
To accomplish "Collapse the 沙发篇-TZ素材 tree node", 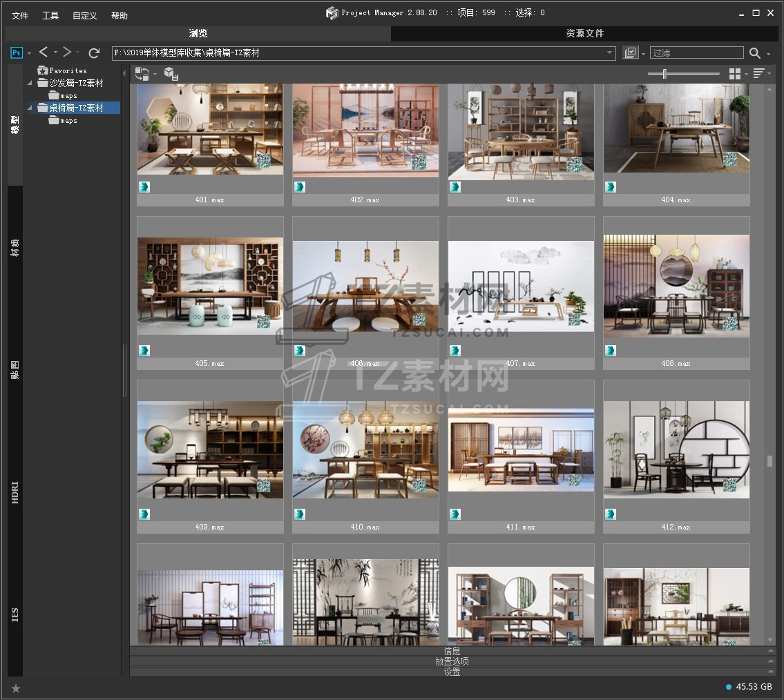I will [30, 84].
